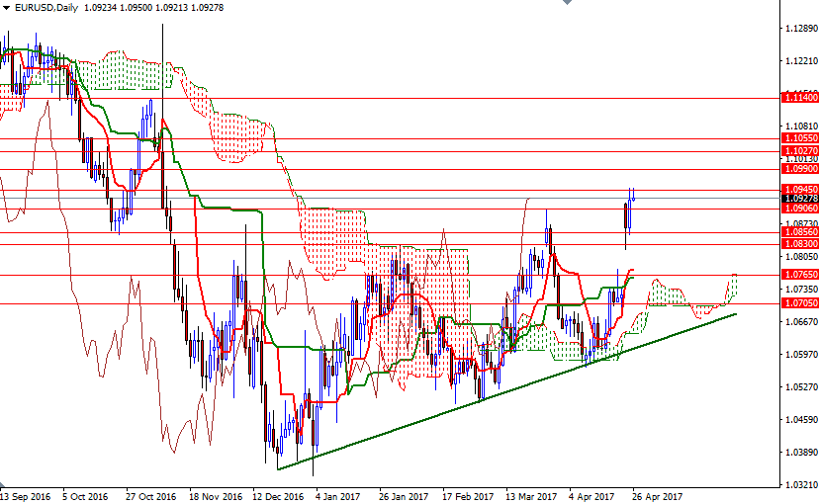Viewport: 819px width, 504px height.
Task: Select the 1.09900 price level label
Action: pos(799,169)
